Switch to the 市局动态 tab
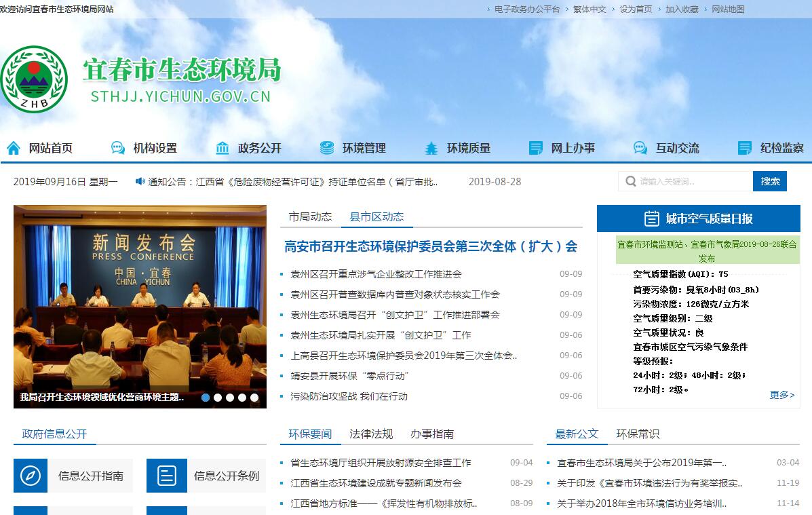 tap(310, 216)
